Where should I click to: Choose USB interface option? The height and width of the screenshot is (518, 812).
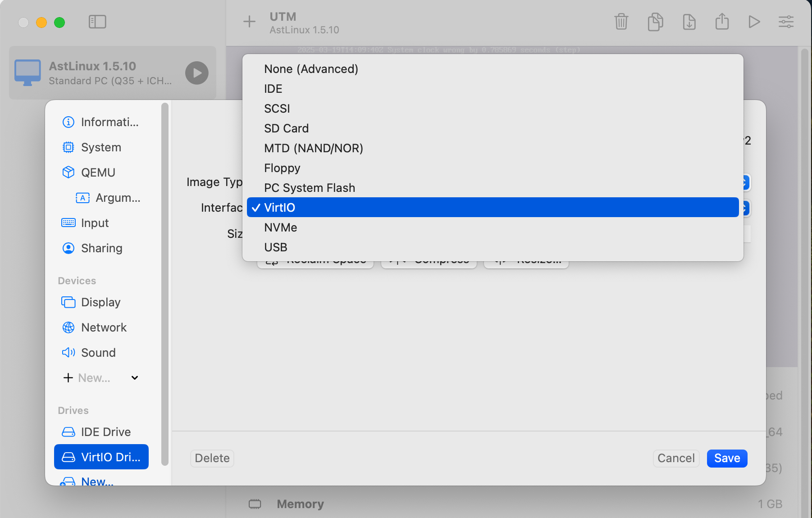(x=493, y=247)
